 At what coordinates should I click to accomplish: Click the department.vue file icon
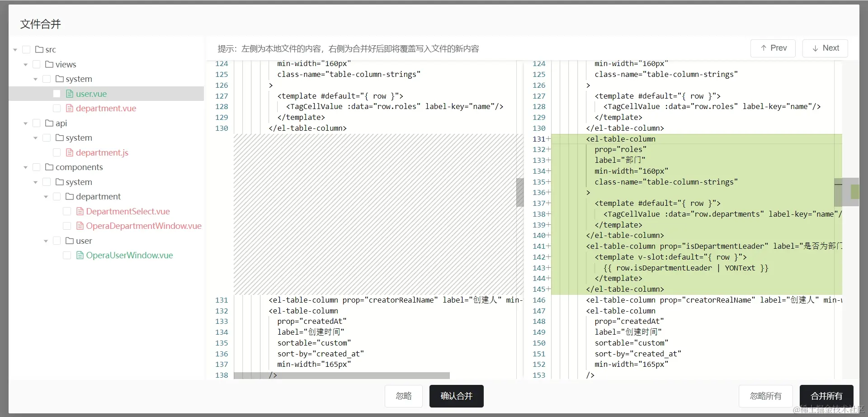[70, 108]
